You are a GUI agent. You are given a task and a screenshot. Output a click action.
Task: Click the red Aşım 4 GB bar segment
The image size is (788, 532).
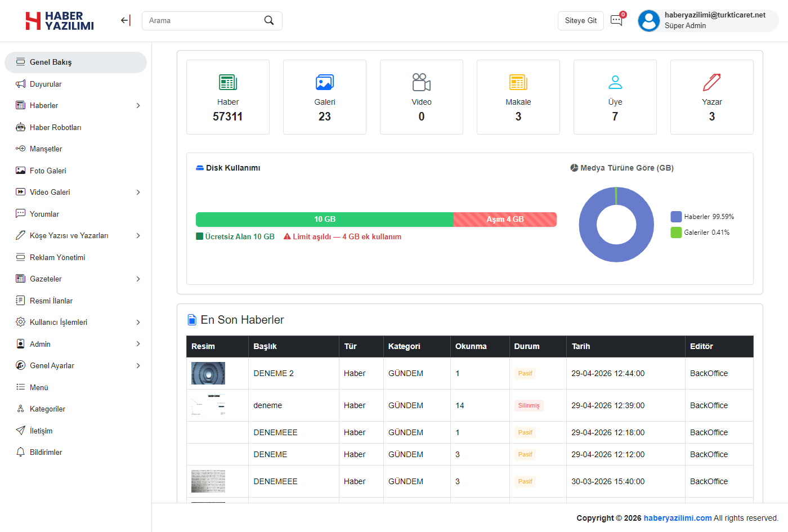pos(505,220)
